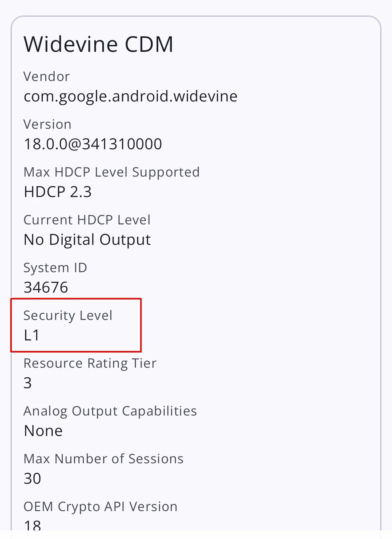Tap the OEM Crypto API Version label
Viewport: 392px width, 539px height.
coord(101,507)
